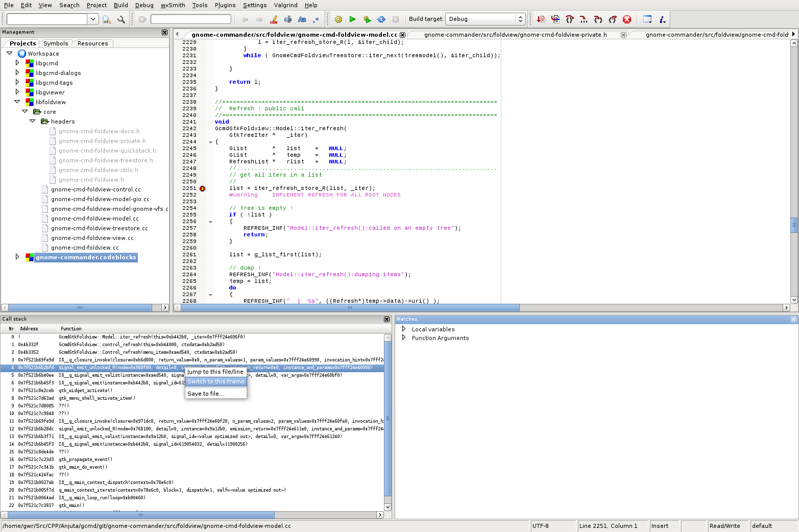
Task: Expand the libgcmd project node
Action: pyautogui.click(x=17, y=63)
